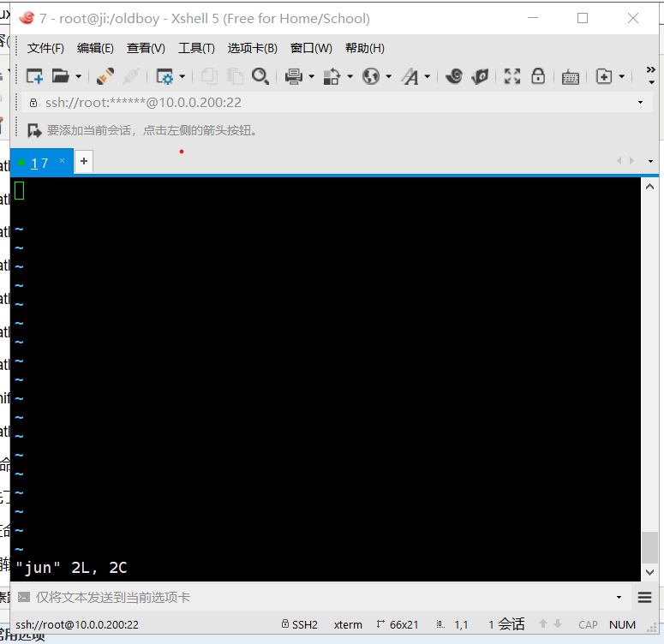This screenshot has width=664, height=644.
Task: Click the SSH2 lock status indicator
Action: 299,624
